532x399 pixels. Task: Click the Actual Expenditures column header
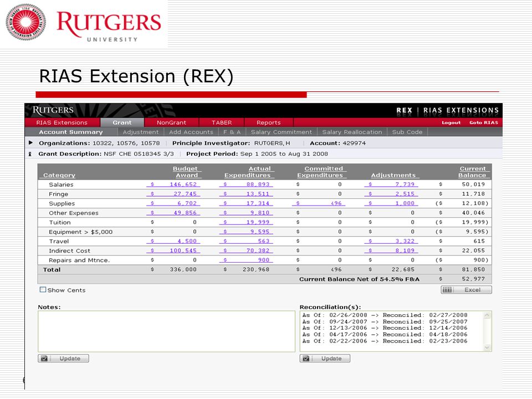pos(248,172)
